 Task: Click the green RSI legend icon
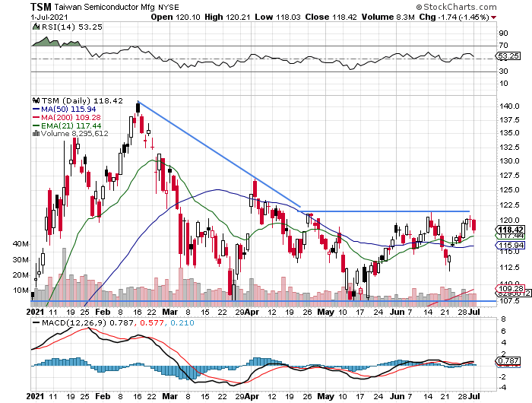coord(36,27)
